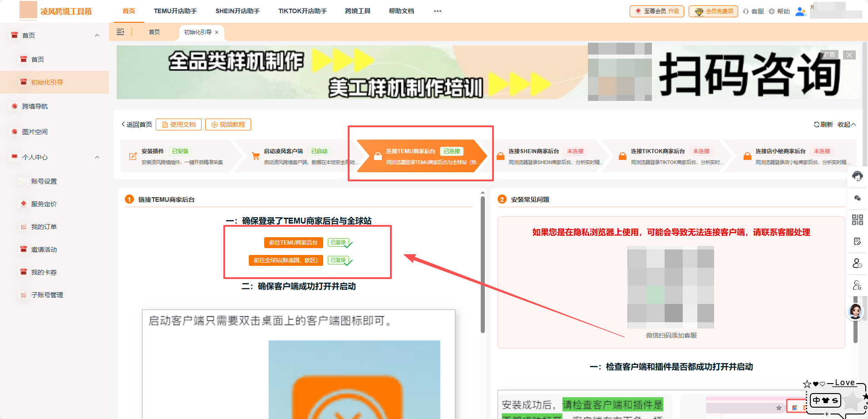Click the lock icon of 连接TIKTOK商家后台
868x419 pixels.
[623, 156]
